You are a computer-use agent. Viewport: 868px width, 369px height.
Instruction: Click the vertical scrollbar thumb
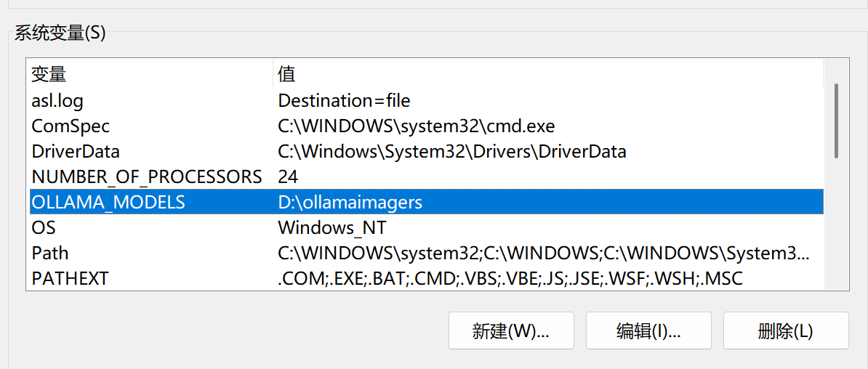tap(836, 121)
